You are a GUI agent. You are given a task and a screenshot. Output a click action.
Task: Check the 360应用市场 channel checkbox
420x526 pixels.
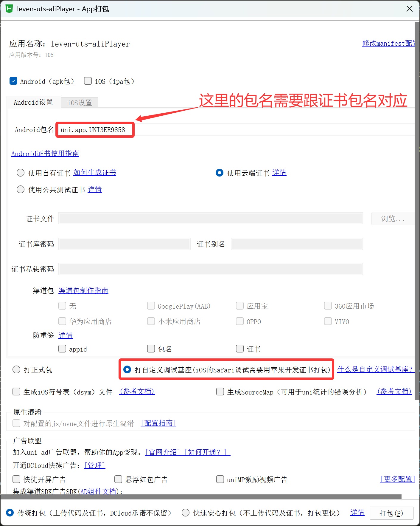[328, 306]
